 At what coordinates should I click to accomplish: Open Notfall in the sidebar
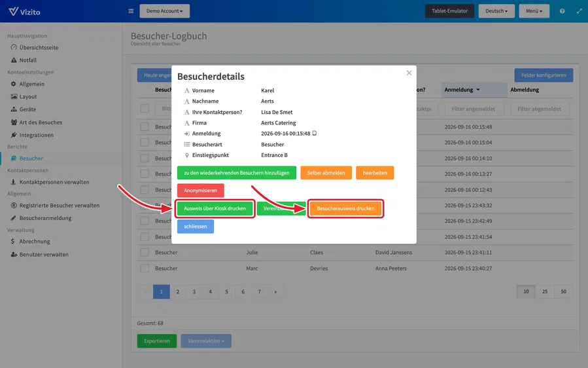(24, 60)
